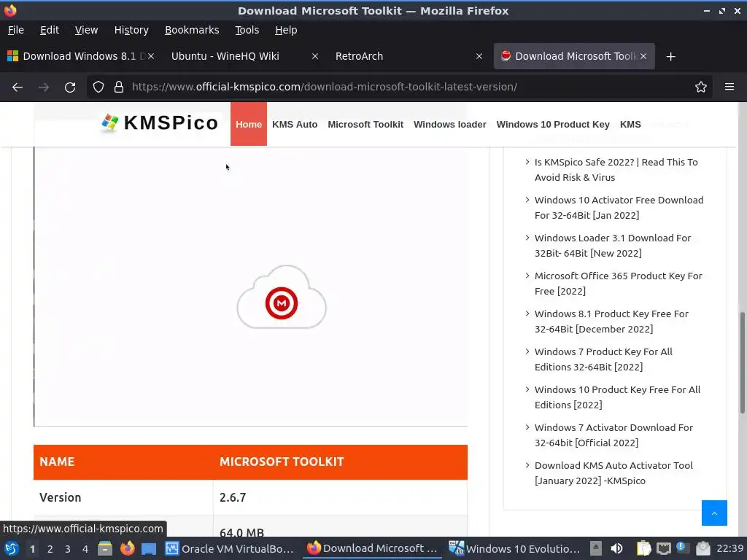
Task: Switch to Oracle VM VirtualBox taskbar window
Action: click(230, 548)
